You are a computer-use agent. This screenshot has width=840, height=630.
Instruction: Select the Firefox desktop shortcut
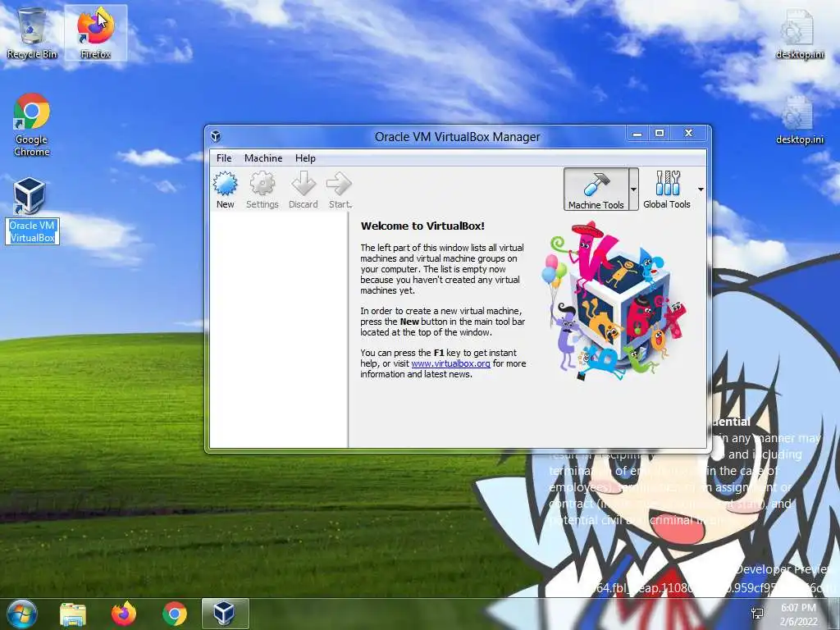point(95,33)
